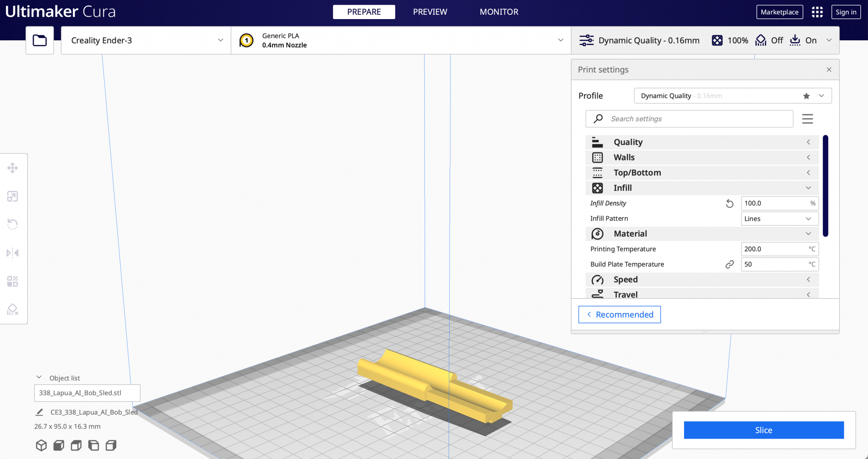Open Infill Pattern Lines dropdown
The image size is (868, 459).
coord(779,219)
